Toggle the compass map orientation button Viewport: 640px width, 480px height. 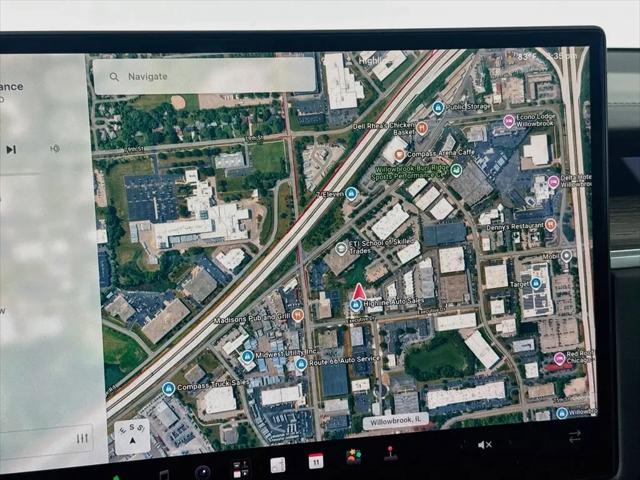pos(132,436)
